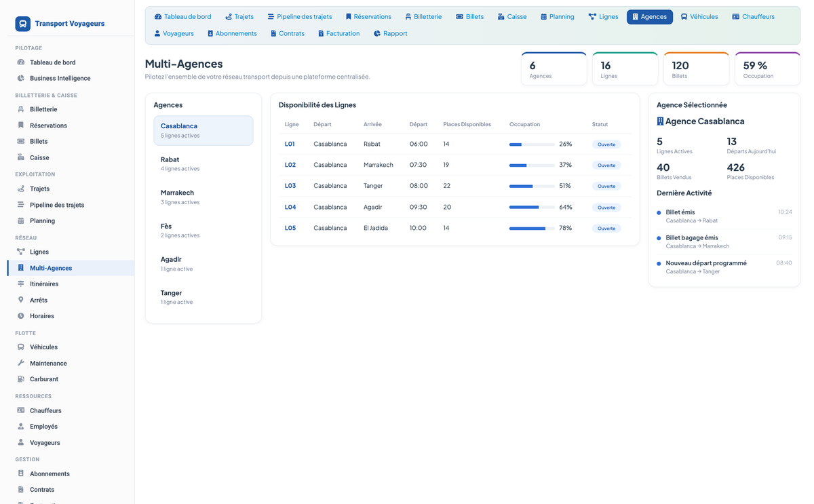Screen dimensions: 814x504
Task: Open line L02 in the table
Action: [290, 165]
